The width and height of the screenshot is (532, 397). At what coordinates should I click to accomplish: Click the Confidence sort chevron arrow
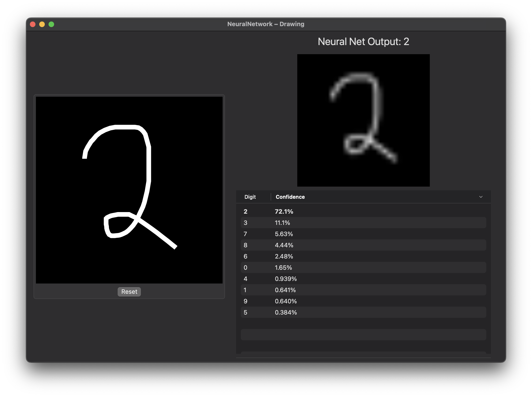(x=481, y=197)
